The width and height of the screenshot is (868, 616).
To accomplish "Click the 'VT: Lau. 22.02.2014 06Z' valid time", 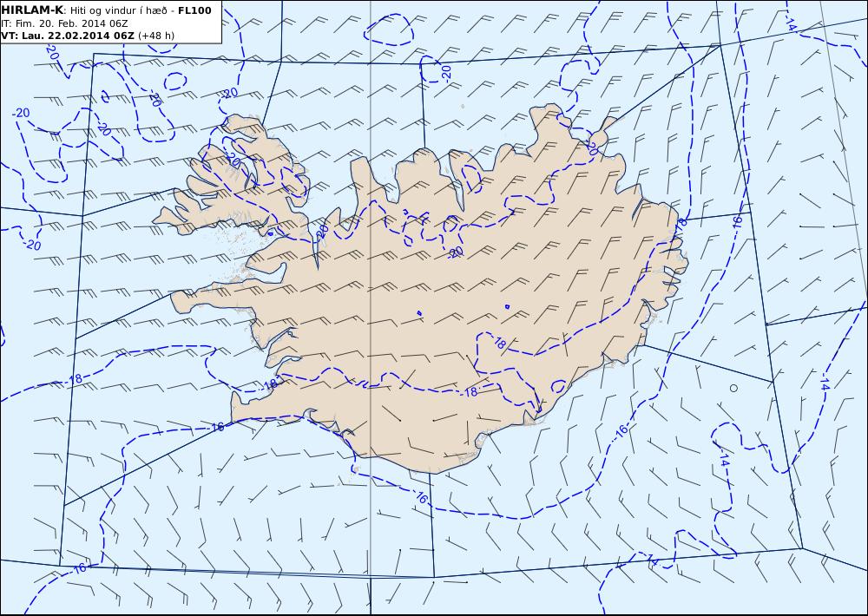I will point(68,36).
